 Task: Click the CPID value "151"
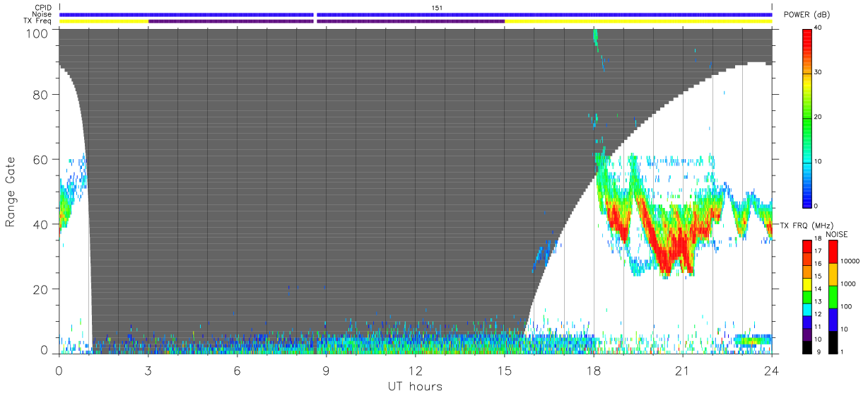click(437, 8)
